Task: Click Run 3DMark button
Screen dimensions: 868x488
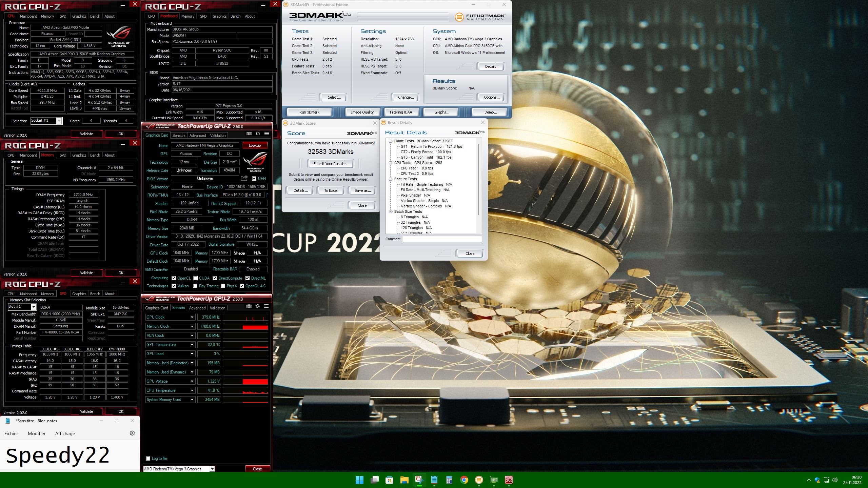Action: pyautogui.click(x=309, y=112)
